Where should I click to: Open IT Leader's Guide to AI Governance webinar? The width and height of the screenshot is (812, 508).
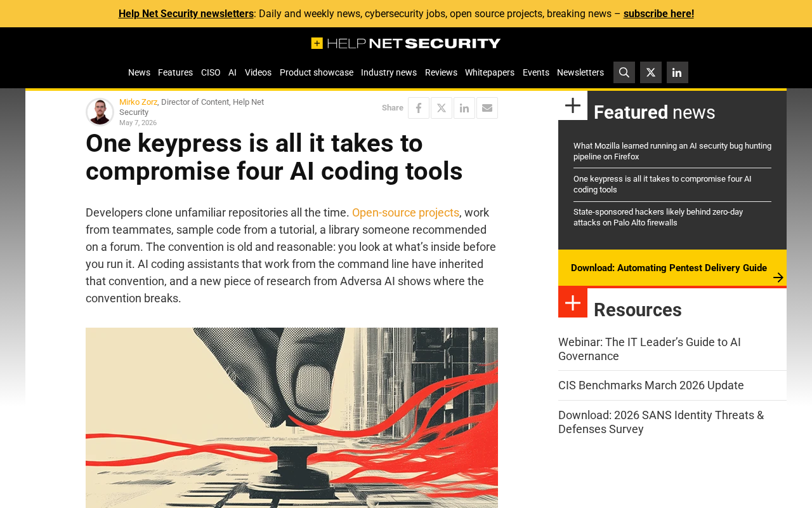pos(650,349)
